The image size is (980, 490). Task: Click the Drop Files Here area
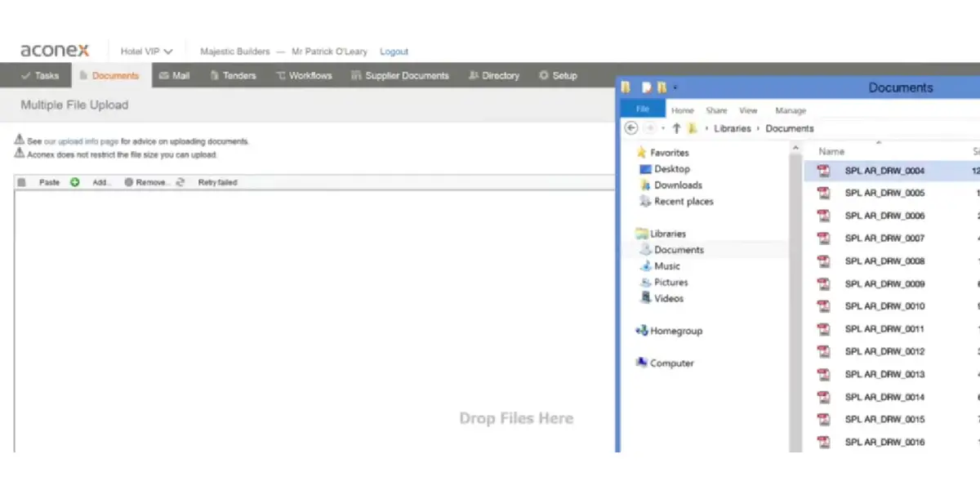coord(516,418)
